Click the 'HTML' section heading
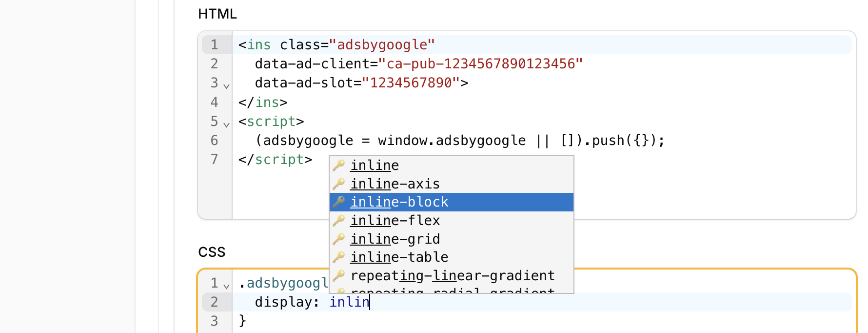Viewport: 868px width, 333px height. (217, 14)
